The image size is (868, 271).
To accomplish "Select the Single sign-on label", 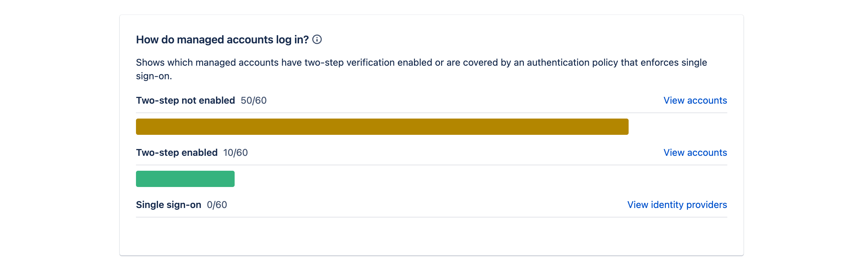I will (x=168, y=205).
